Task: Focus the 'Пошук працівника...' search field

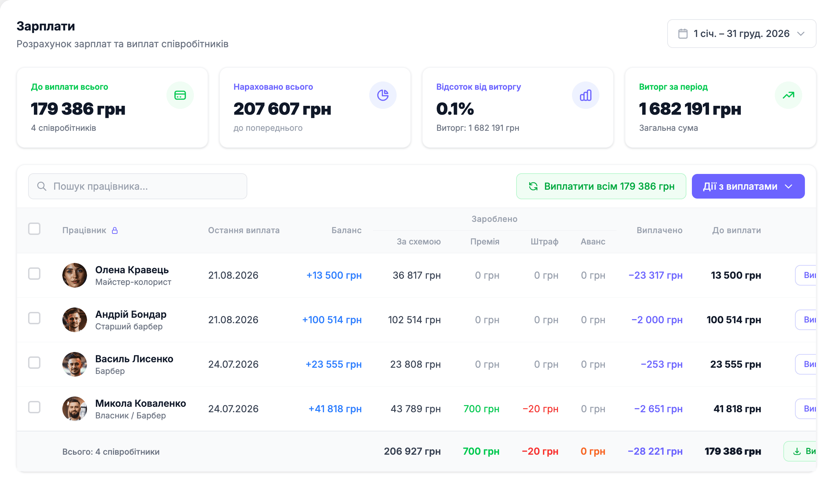Action: click(138, 186)
